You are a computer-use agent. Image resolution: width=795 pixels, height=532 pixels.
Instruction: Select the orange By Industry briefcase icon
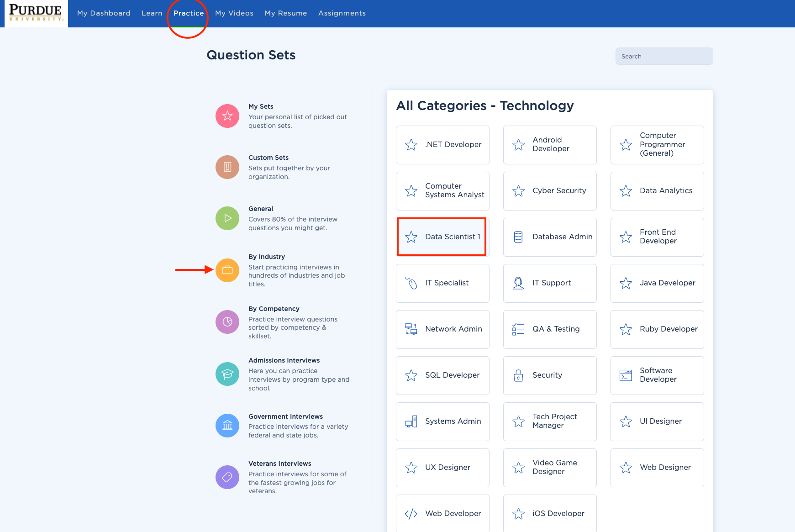click(227, 270)
